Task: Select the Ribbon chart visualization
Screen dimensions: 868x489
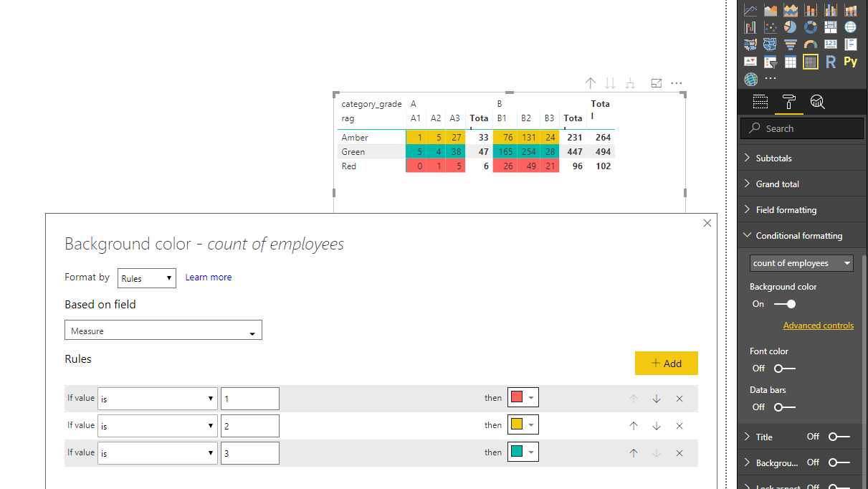Action: pyautogui.click(x=851, y=10)
